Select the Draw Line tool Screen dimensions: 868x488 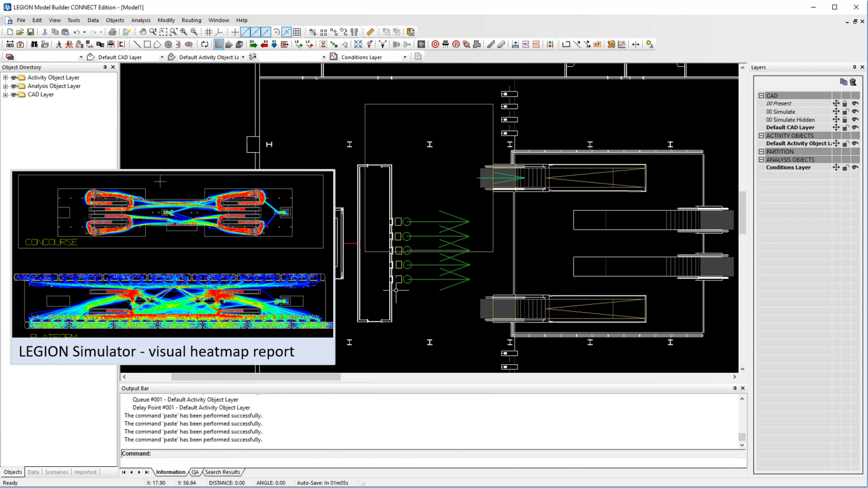coord(137,44)
